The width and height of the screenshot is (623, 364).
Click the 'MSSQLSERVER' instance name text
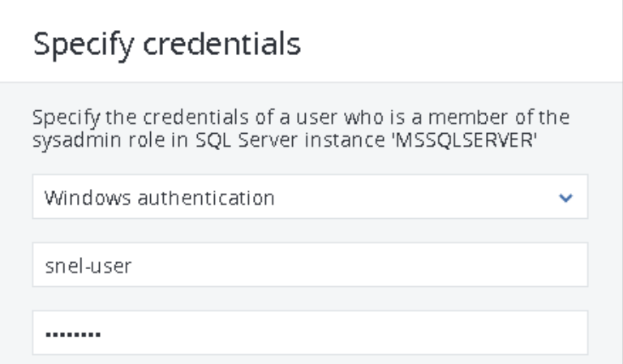pos(465,140)
